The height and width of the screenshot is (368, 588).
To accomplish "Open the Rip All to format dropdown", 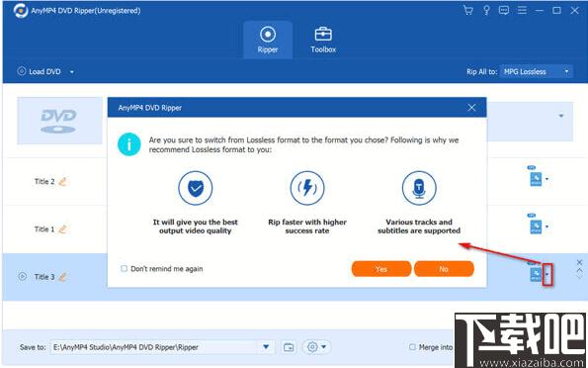I will [537, 71].
